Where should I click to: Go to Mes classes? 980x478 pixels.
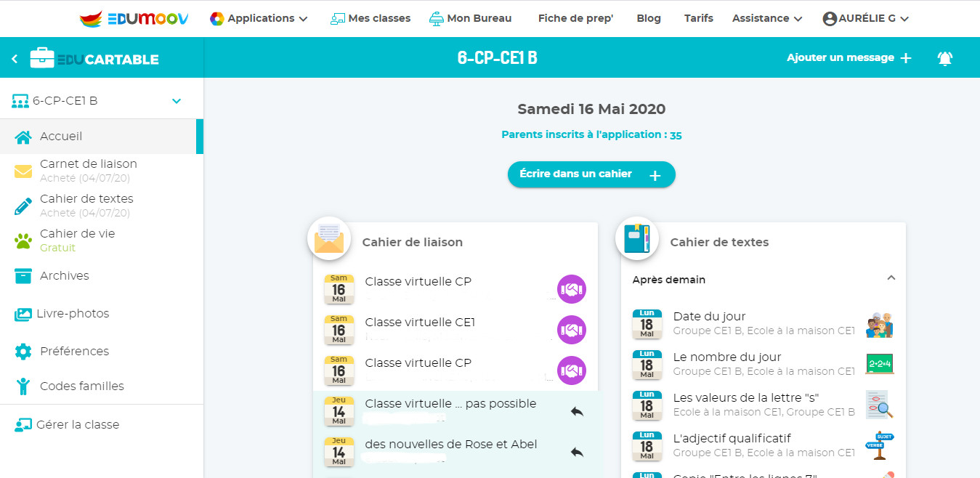click(370, 18)
